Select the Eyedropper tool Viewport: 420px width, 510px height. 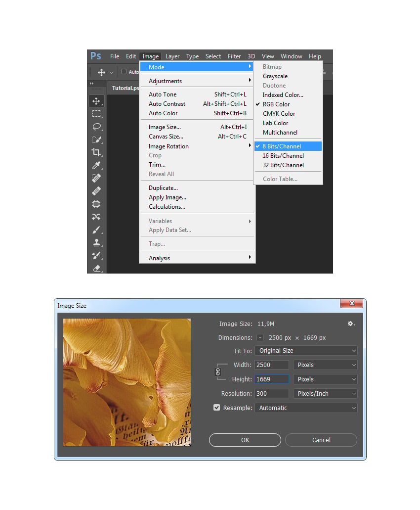[x=96, y=165]
